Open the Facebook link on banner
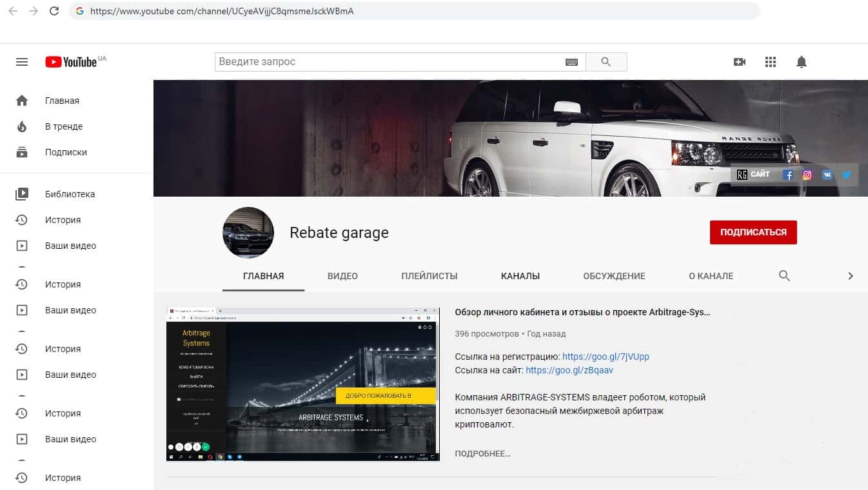 (788, 175)
